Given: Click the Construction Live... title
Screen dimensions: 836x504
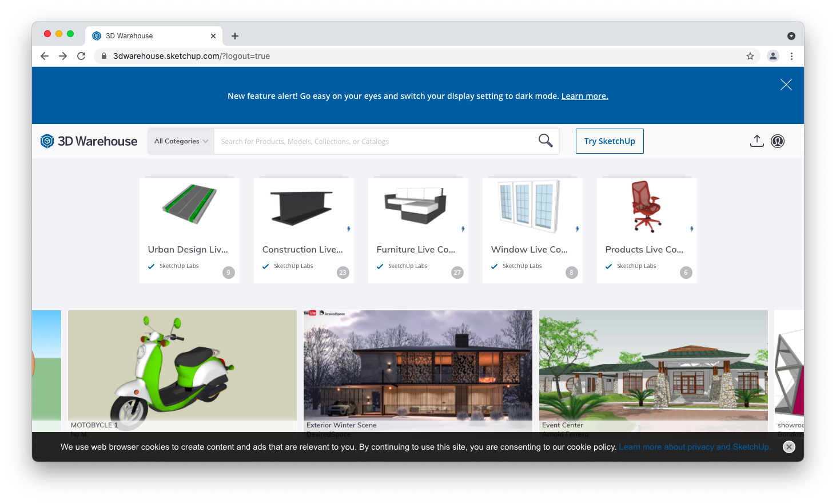Looking at the screenshot, I should (x=302, y=250).
